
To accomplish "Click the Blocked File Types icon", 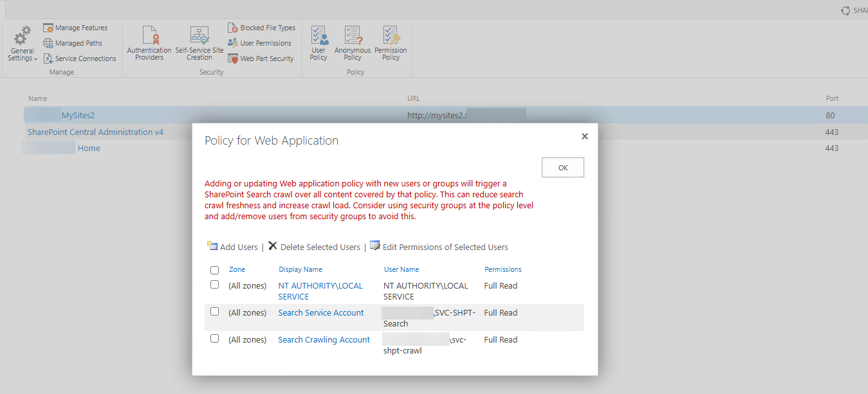I will click(x=233, y=28).
